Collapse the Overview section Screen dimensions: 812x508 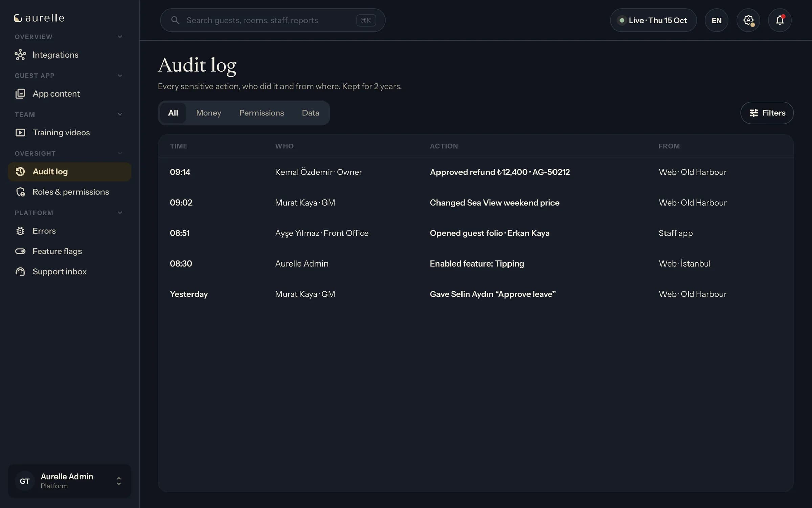pos(120,37)
